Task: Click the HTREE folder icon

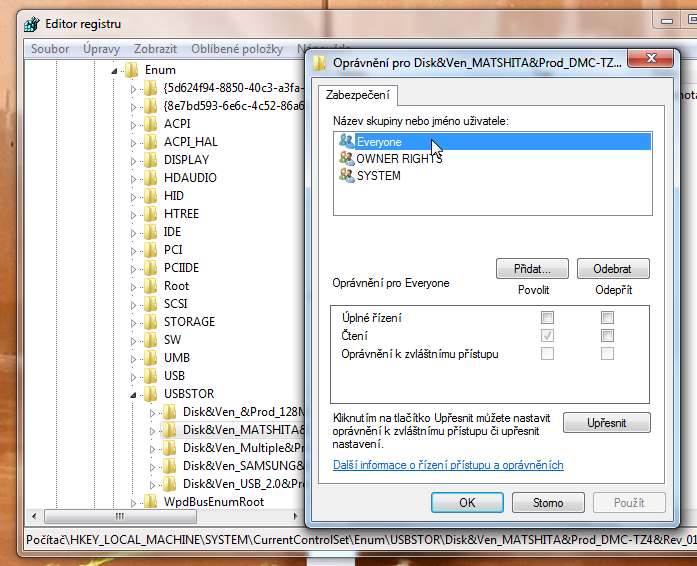Action: (x=151, y=214)
